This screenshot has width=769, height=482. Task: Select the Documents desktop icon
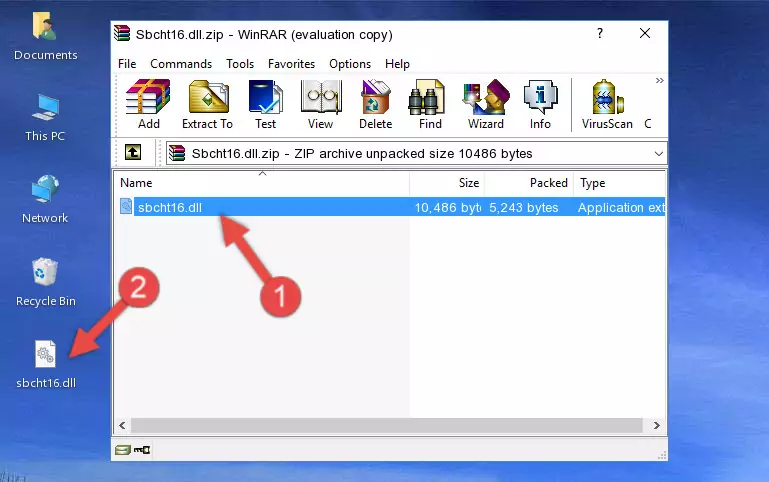tap(45, 37)
